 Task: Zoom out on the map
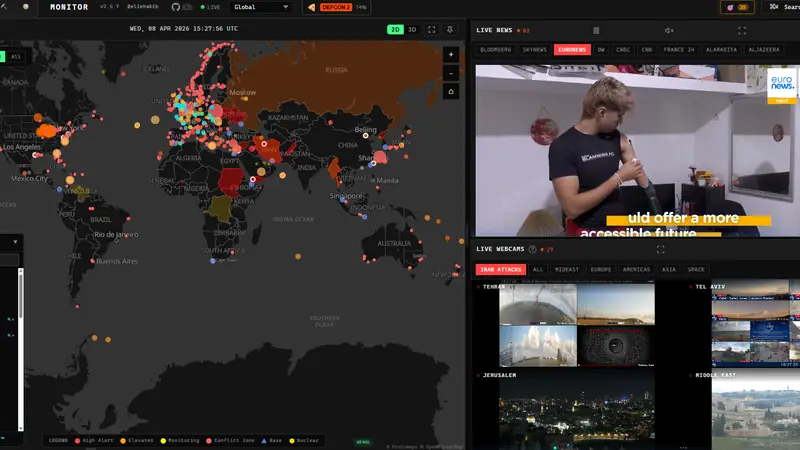pyautogui.click(x=451, y=73)
